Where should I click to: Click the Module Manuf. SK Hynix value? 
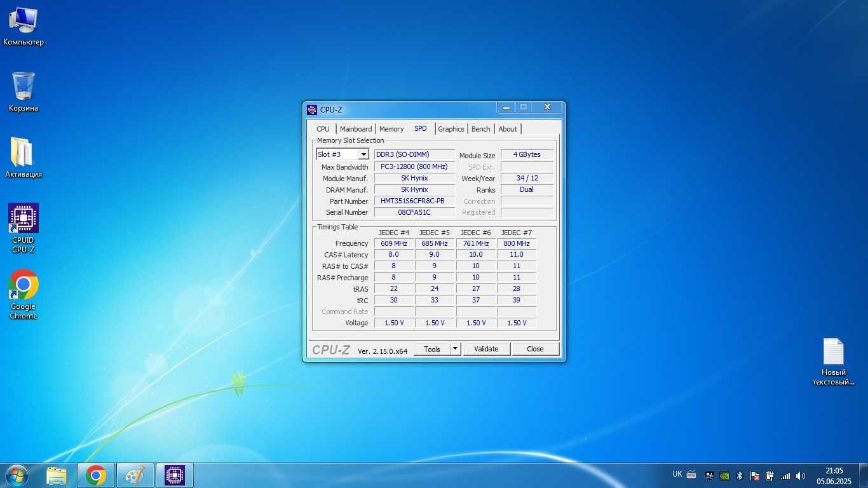(x=414, y=178)
